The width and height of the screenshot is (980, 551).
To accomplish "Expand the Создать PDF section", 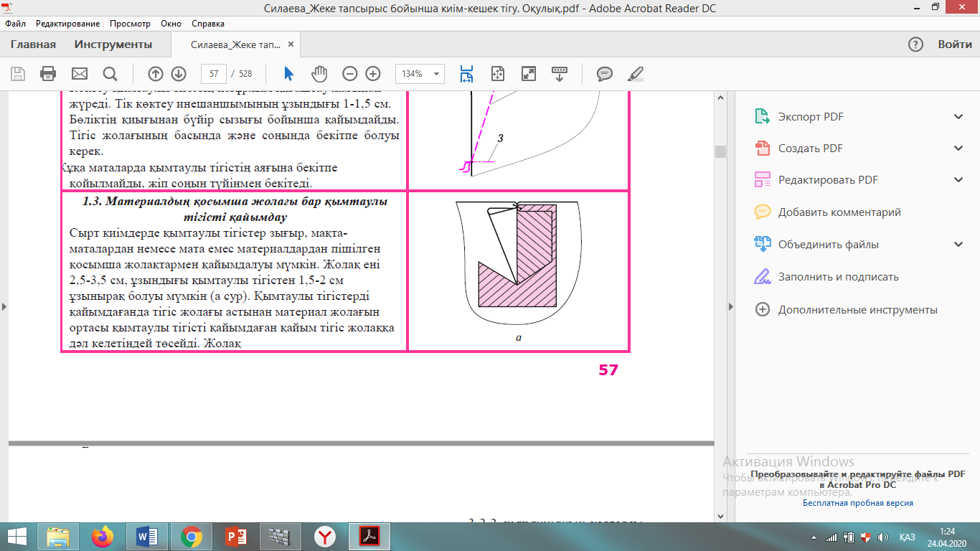I will [x=958, y=149].
